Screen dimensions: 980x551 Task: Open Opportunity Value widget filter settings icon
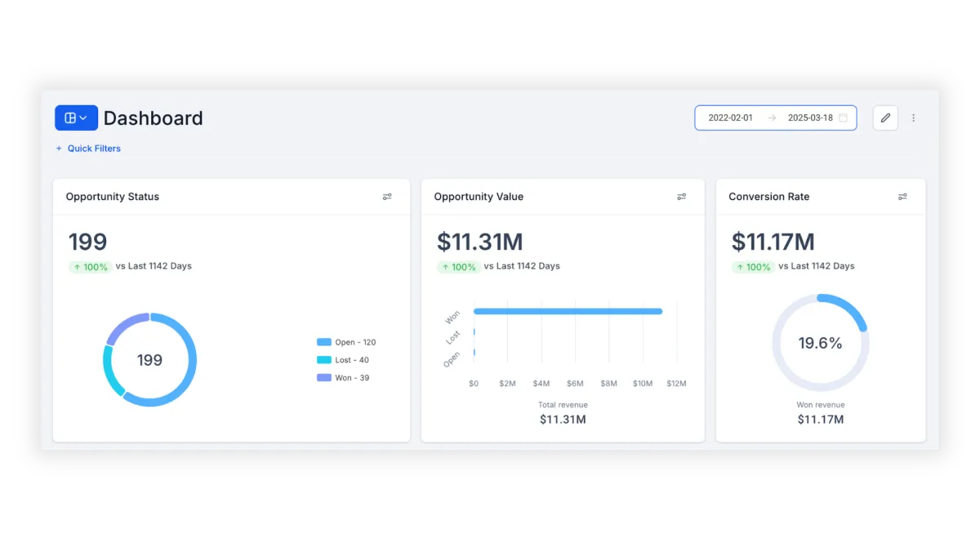pyautogui.click(x=682, y=197)
